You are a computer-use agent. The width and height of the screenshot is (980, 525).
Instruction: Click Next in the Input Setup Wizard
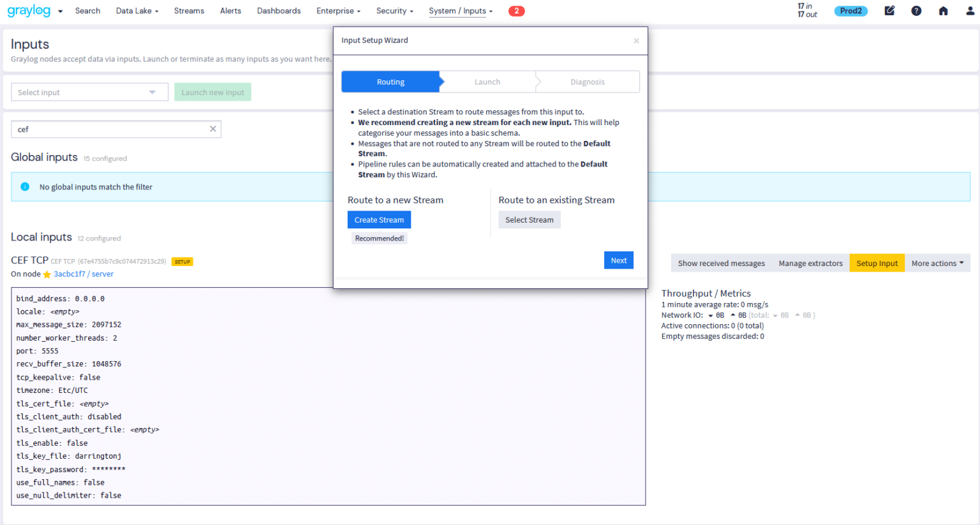point(618,260)
